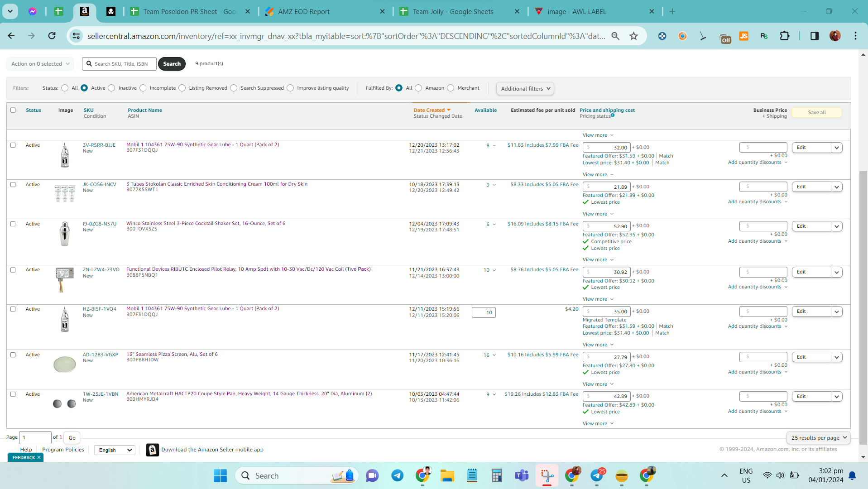The width and height of the screenshot is (868, 489).
Task: Check the box for SKU 3V-RSRR-BJJE
Action: 13,145
